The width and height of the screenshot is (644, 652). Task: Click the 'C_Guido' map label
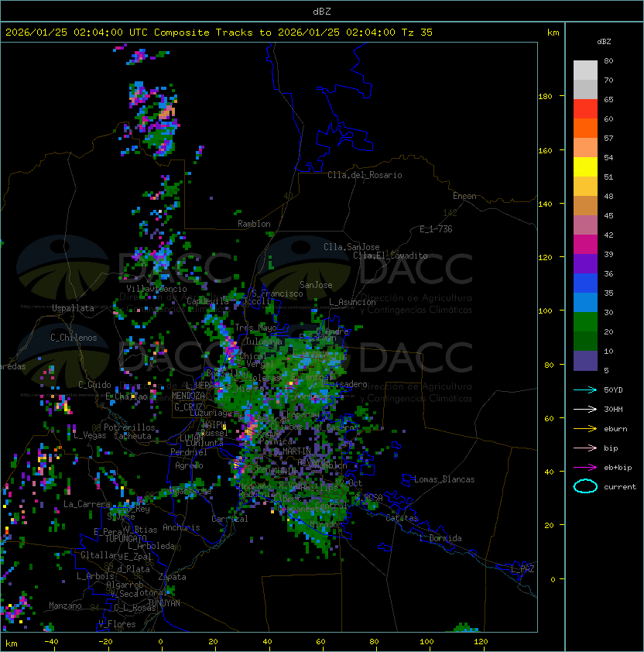point(94,385)
